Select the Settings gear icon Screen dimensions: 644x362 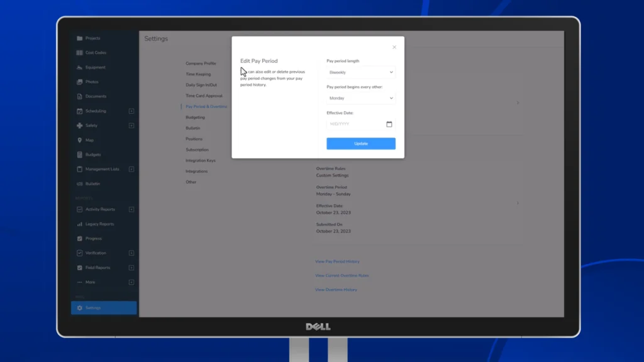pos(80,308)
